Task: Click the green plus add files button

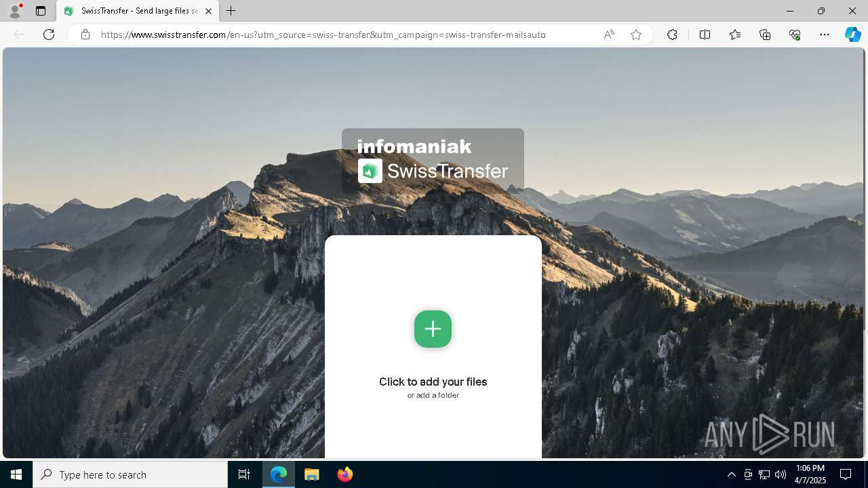Action: [x=433, y=329]
